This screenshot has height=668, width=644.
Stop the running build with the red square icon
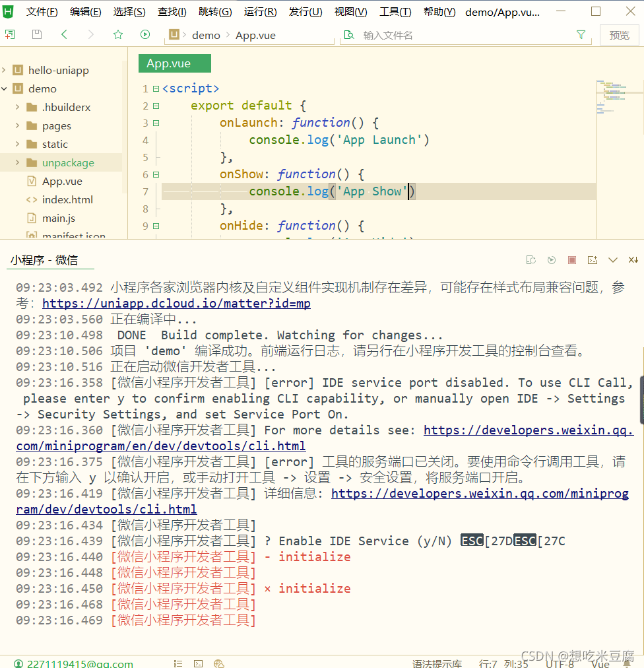click(571, 260)
